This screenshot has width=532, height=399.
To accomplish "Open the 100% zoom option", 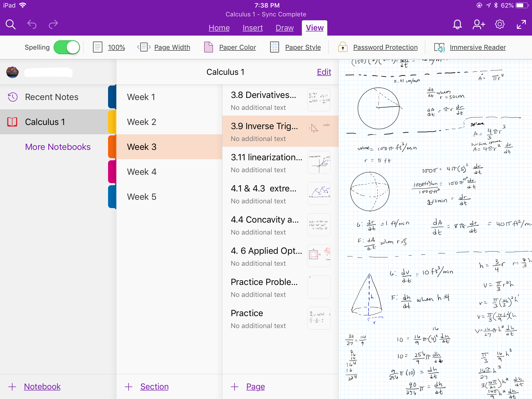I will click(116, 48).
